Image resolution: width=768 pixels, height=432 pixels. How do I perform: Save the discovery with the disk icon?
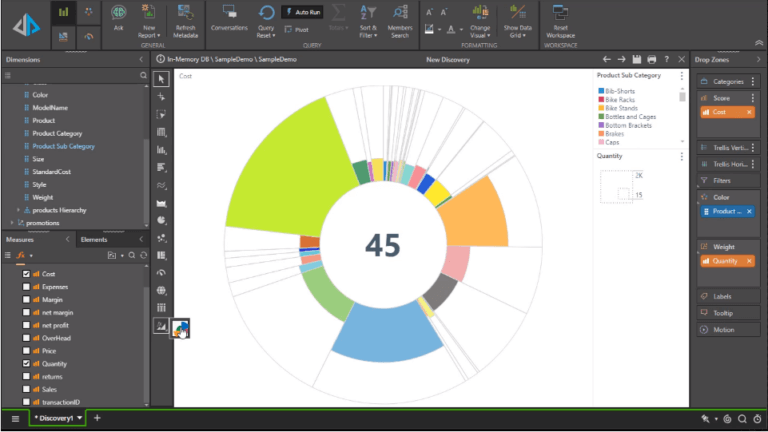[636, 59]
